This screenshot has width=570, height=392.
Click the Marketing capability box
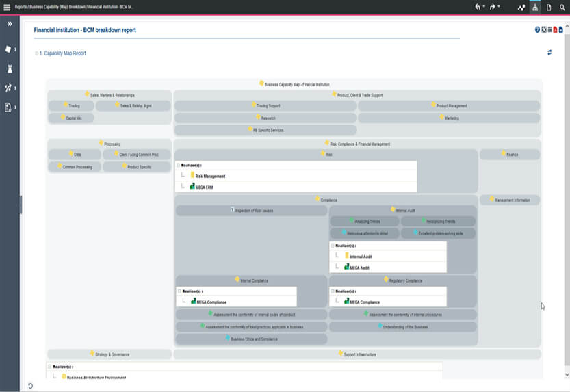click(x=449, y=118)
